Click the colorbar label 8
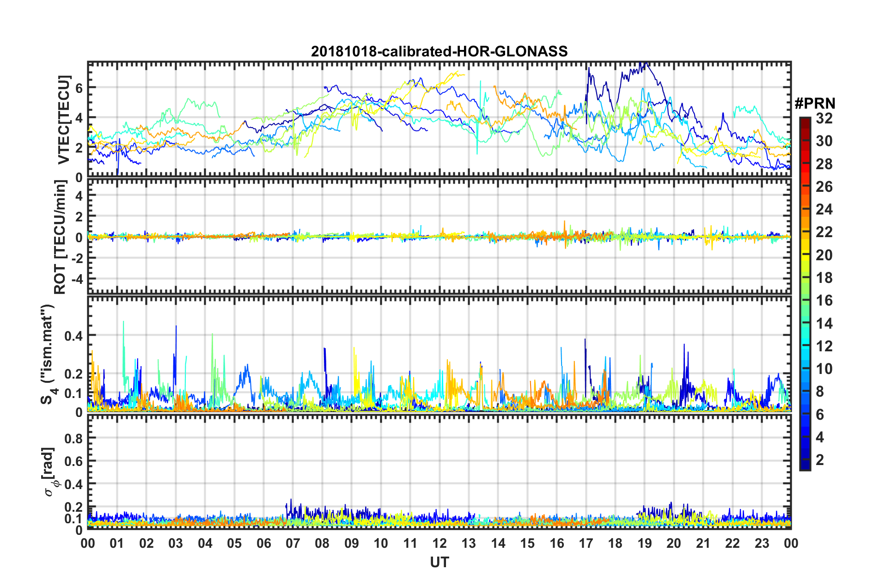 point(820,392)
